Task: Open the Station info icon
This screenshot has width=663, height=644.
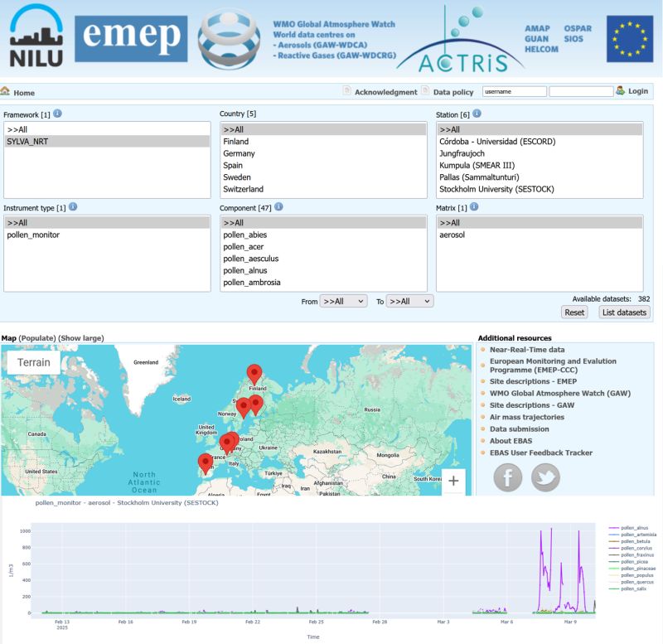Action: (x=477, y=114)
